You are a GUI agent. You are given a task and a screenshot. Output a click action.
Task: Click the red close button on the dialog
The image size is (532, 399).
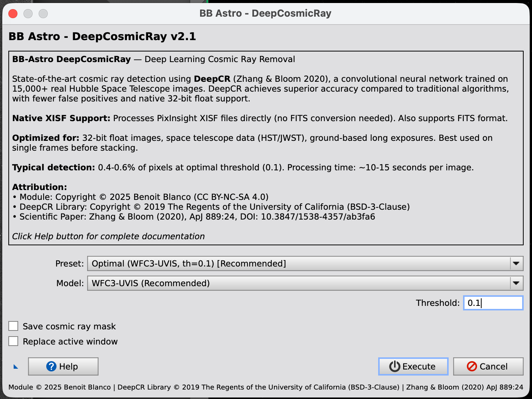[13, 13]
